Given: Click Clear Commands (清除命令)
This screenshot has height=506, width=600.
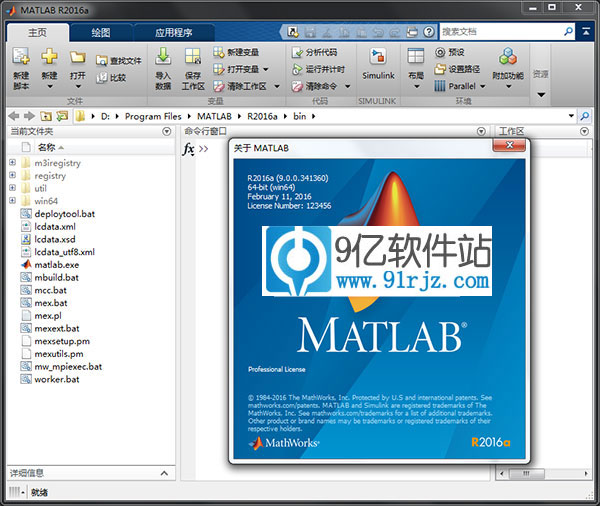Looking at the screenshot, I should tap(315, 86).
